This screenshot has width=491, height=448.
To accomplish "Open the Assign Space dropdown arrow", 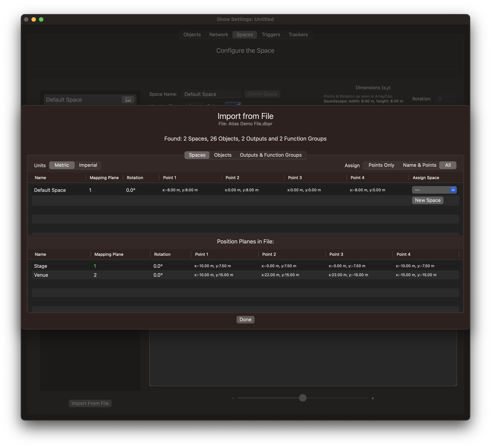I will (x=453, y=190).
